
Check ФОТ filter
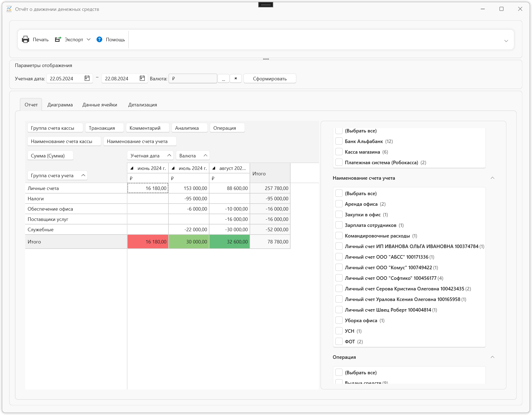tap(339, 341)
